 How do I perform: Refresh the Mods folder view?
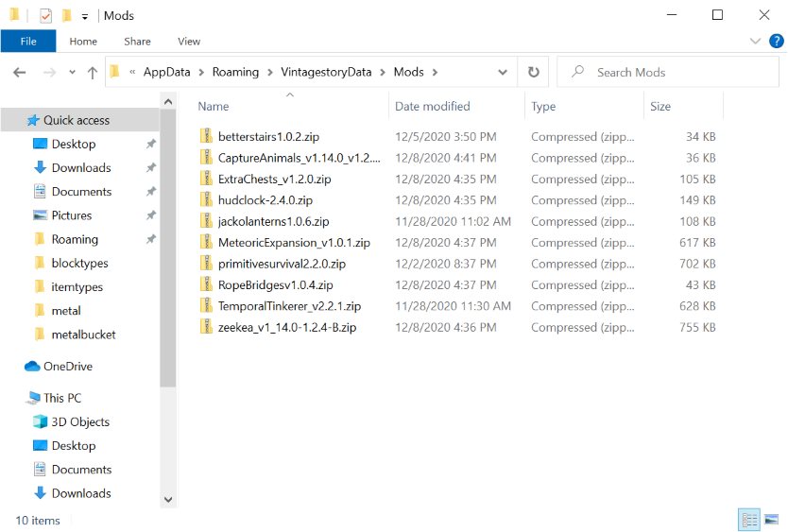533,73
